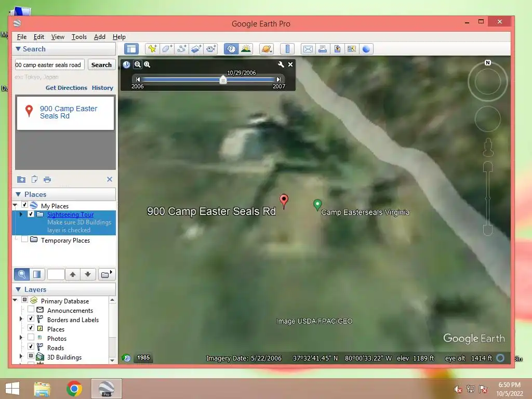Jump to earlier imagery date

[x=138, y=79]
